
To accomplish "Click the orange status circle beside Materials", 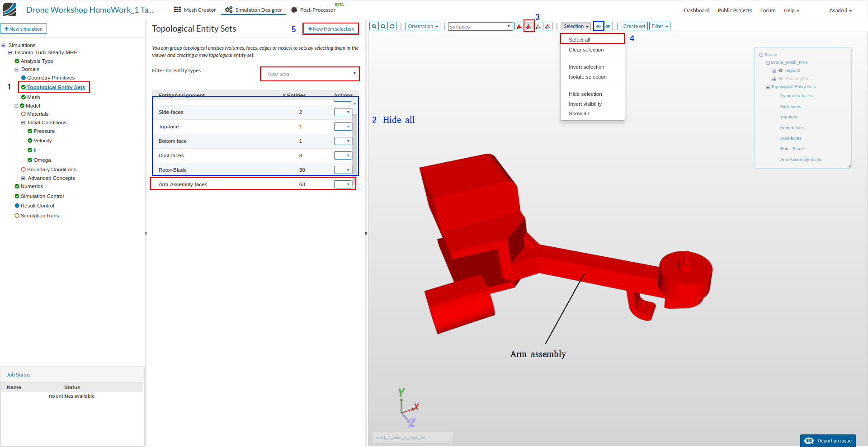I will point(24,114).
